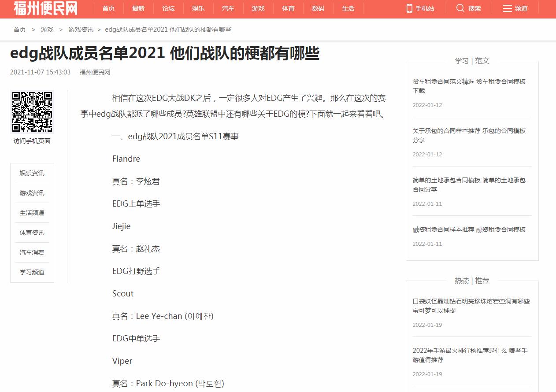Open 关于承包的合同样本推荐 article link
This screenshot has width=556, height=392.
(x=469, y=135)
